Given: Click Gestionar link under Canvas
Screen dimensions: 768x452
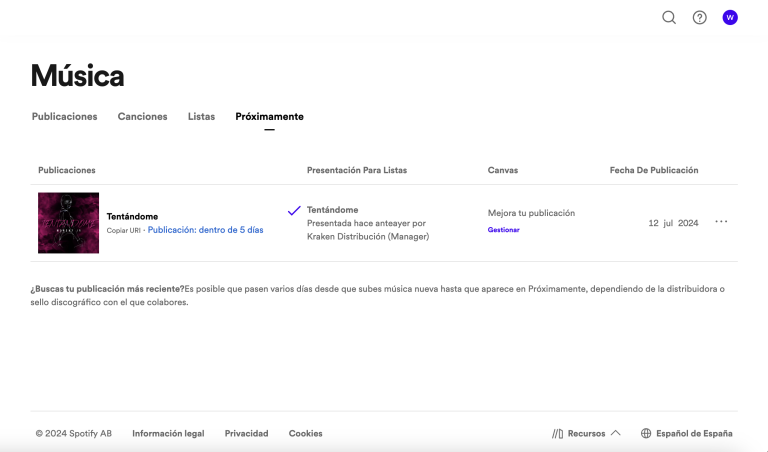Looking at the screenshot, I should tap(503, 230).
